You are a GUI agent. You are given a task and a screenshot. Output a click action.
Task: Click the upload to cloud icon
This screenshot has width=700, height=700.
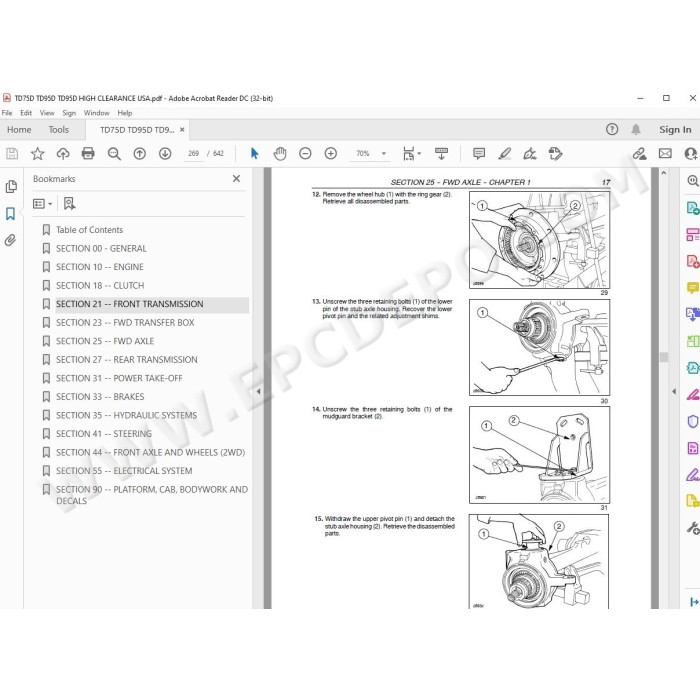(x=63, y=154)
